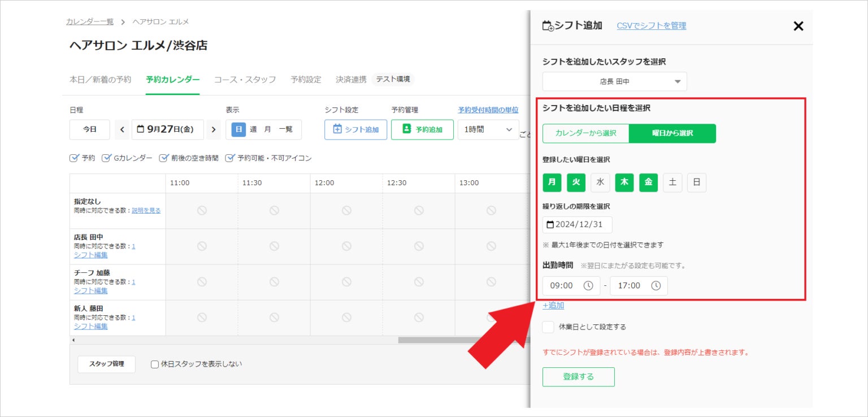
Task: Click the start time clock icon
Action: (588, 286)
